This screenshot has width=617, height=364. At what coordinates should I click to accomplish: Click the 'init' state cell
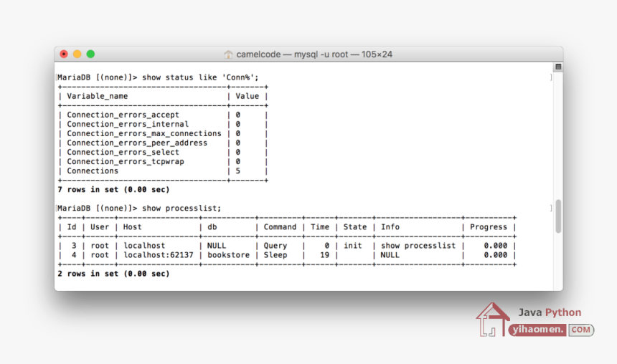point(352,246)
